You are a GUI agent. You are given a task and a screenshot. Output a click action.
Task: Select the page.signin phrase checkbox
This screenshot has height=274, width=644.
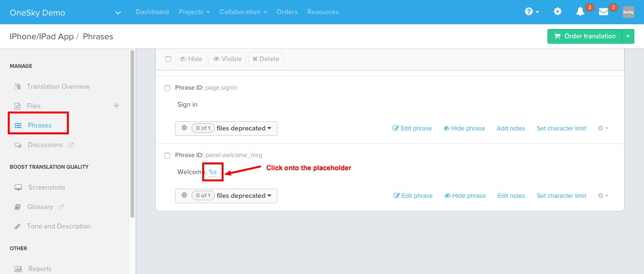pyautogui.click(x=167, y=88)
